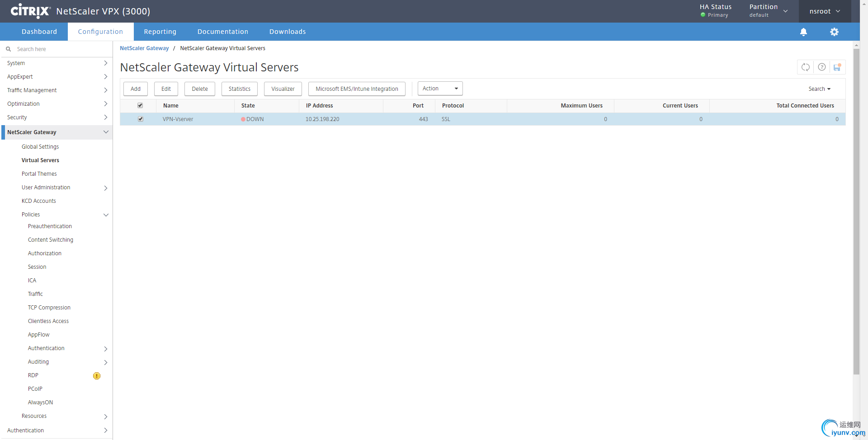Open KCD Accounts
This screenshot has width=868, height=440.
39,201
